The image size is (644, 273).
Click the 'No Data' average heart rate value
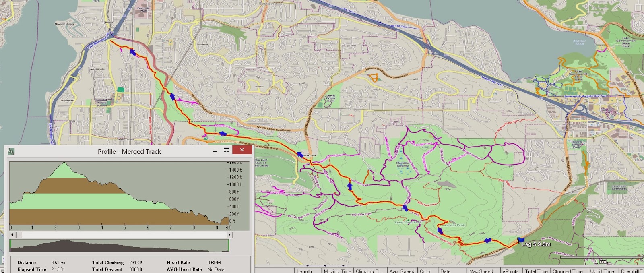click(x=216, y=269)
